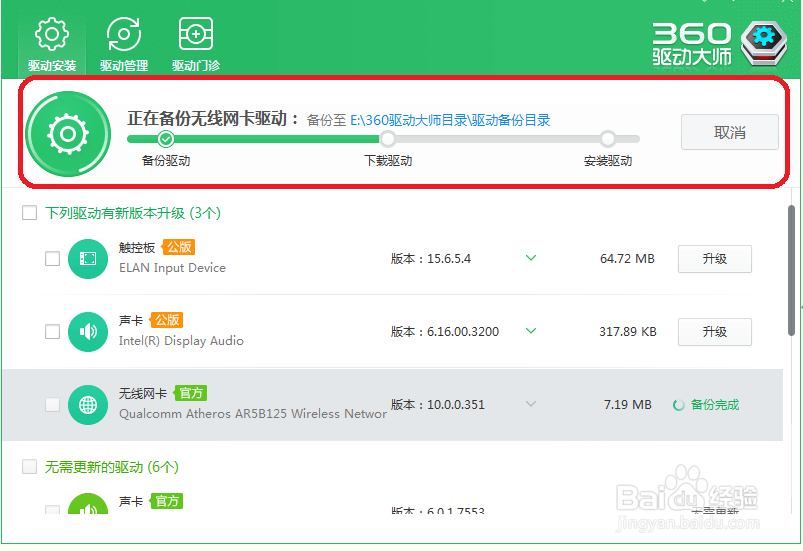This screenshot has height=551, width=803.
Task: Click the 360驱动大师 logo icon
Action: click(x=764, y=43)
